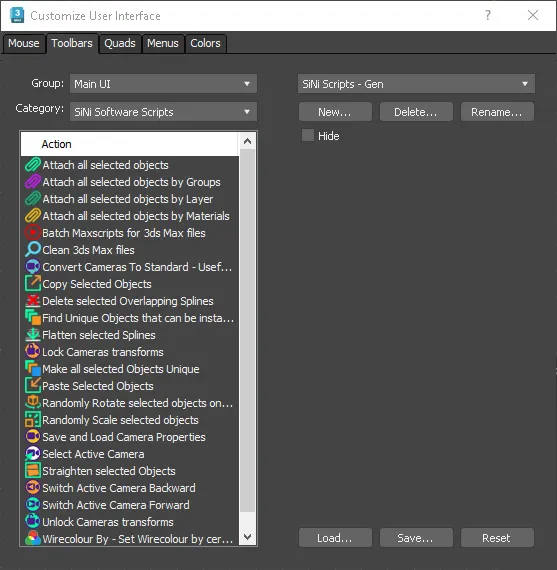Click the Switch Active Camera Backward icon

click(33, 487)
